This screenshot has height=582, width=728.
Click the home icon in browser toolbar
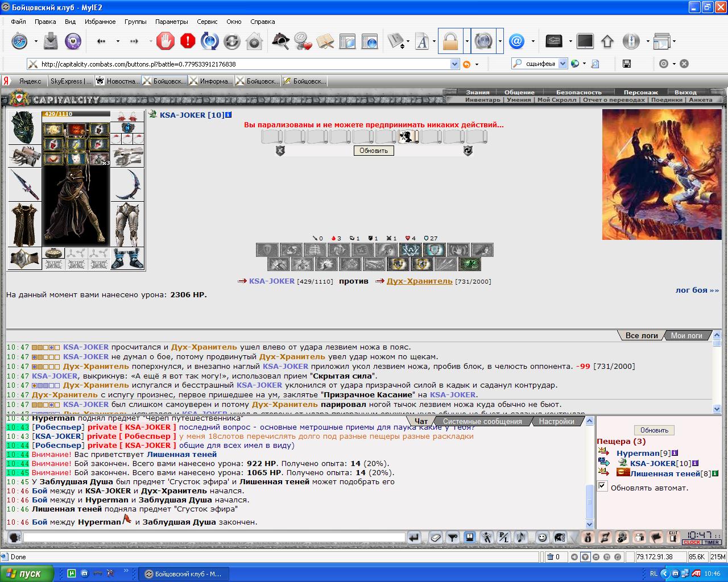(254, 41)
